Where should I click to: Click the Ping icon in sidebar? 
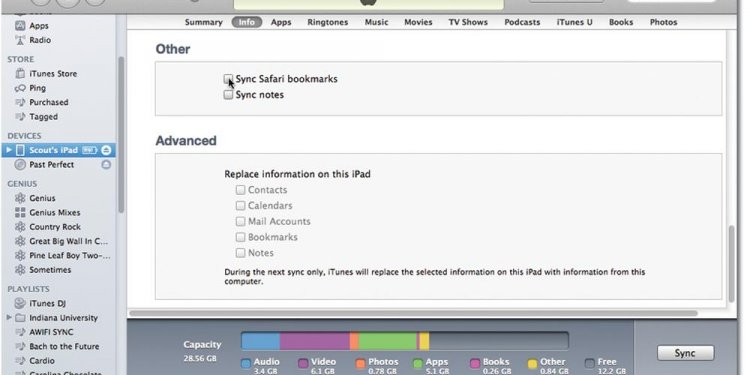tap(20, 88)
